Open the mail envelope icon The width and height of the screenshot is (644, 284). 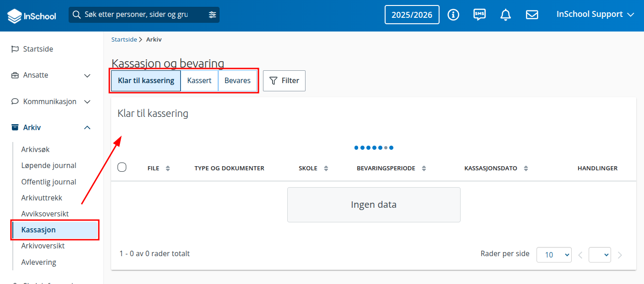(x=531, y=15)
